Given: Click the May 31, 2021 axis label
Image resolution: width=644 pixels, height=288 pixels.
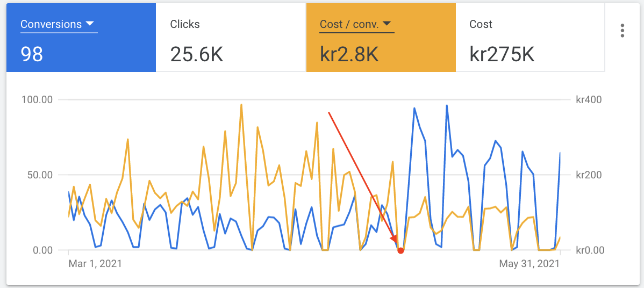Looking at the screenshot, I should pos(529,264).
